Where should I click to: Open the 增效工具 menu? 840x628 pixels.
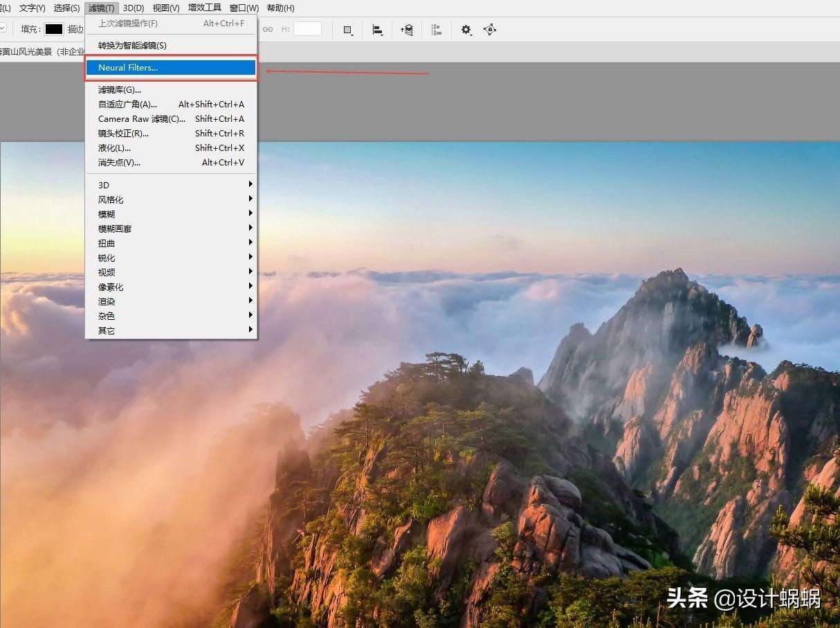[x=204, y=8]
